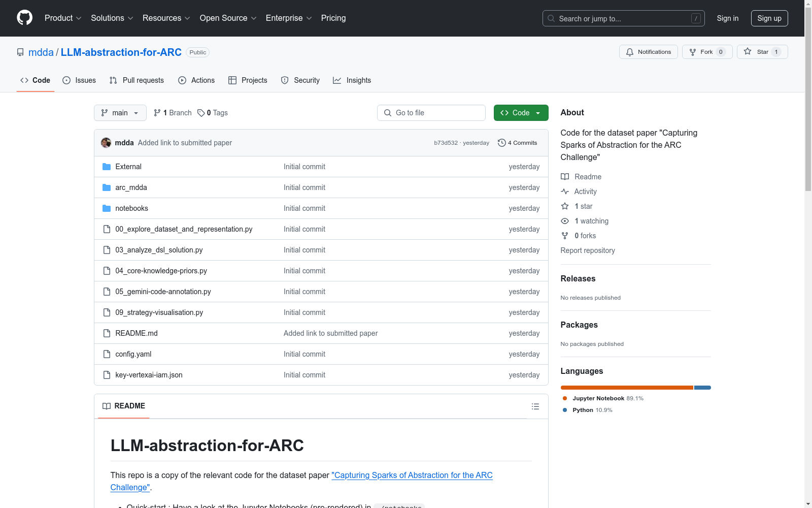Click the blue Python language bar segment

[x=702, y=388]
